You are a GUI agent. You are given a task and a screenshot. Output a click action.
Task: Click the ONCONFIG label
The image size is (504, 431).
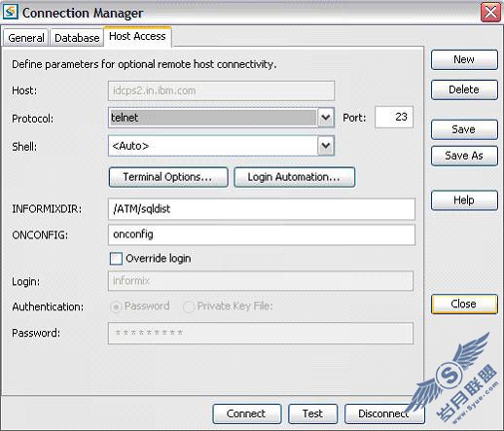[x=40, y=235]
